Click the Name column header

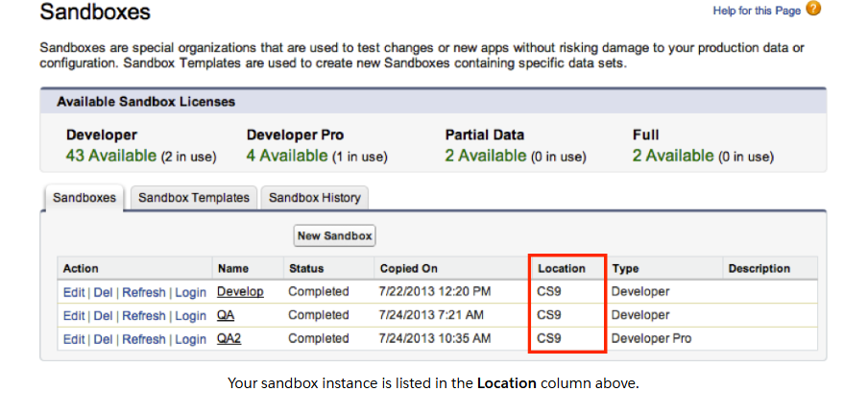[233, 268]
